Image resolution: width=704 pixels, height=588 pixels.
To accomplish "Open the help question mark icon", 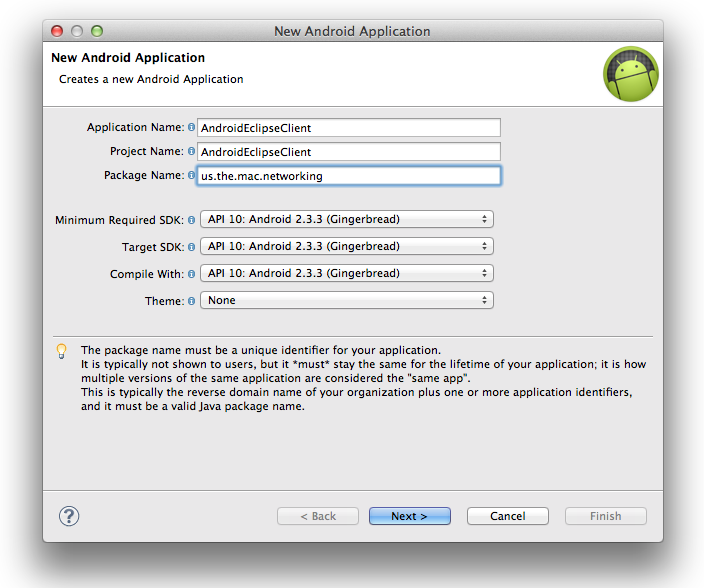I will click(69, 516).
